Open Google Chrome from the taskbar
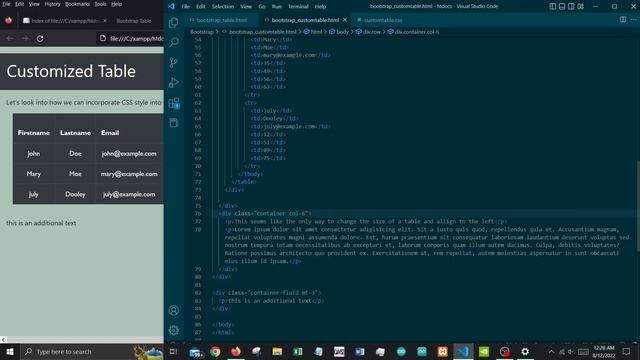 point(216,351)
